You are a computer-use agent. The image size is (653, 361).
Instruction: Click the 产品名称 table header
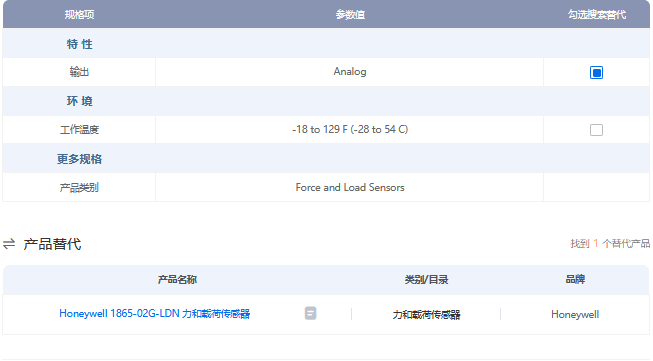point(177,279)
